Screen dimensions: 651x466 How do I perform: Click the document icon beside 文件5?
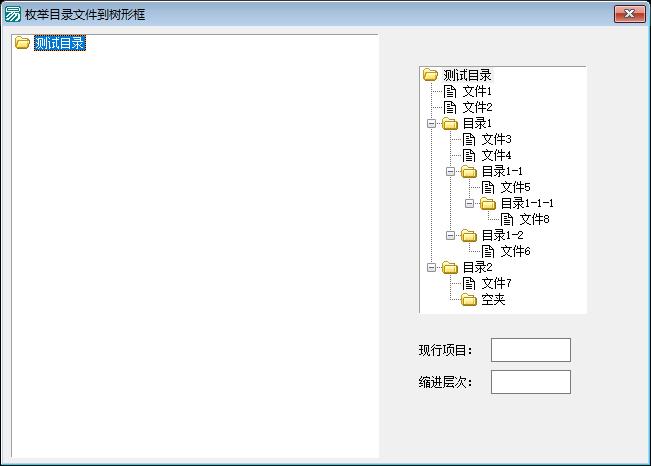[x=488, y=187]
